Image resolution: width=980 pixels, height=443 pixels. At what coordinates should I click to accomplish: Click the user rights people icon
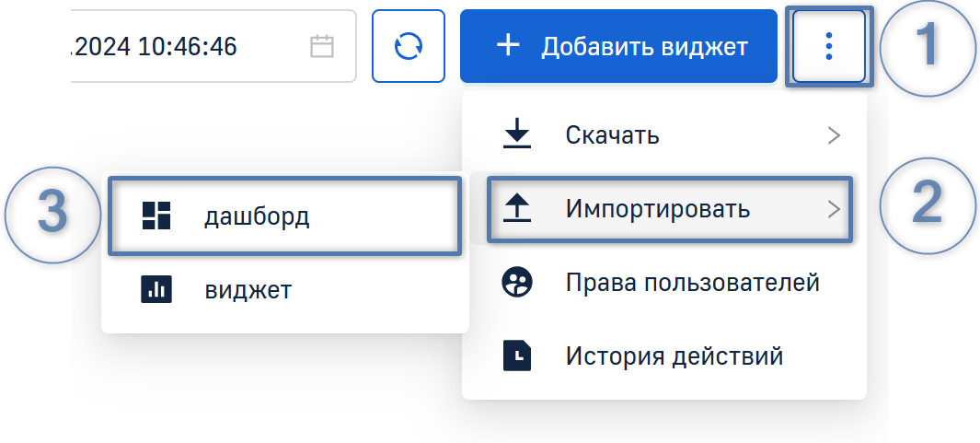click(x=517, y=282)
